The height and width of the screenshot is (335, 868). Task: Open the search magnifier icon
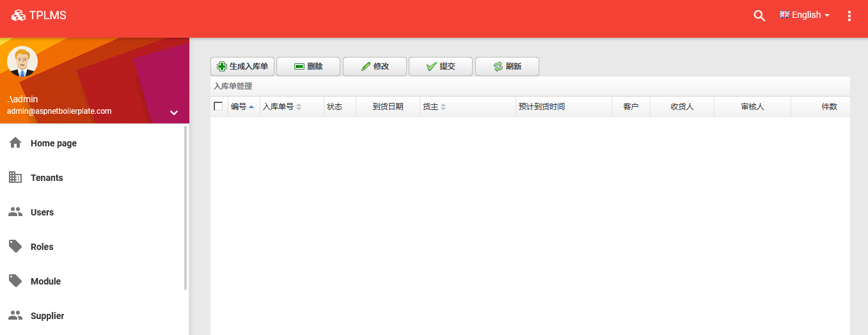(x=759, y=16)
